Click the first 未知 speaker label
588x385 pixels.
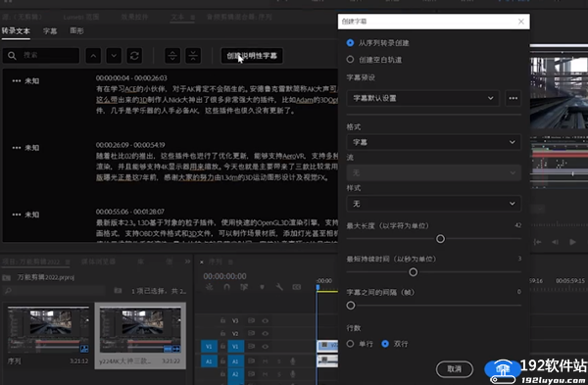(x=32, y=81)
